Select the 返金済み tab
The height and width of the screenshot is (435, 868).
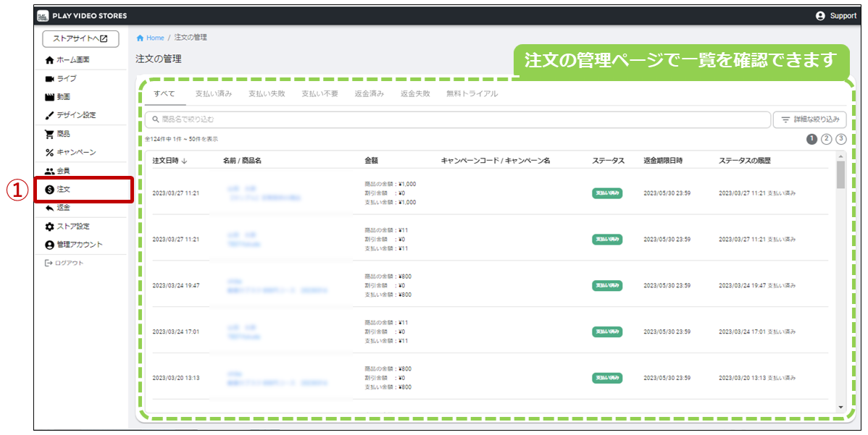coord(370,94)
